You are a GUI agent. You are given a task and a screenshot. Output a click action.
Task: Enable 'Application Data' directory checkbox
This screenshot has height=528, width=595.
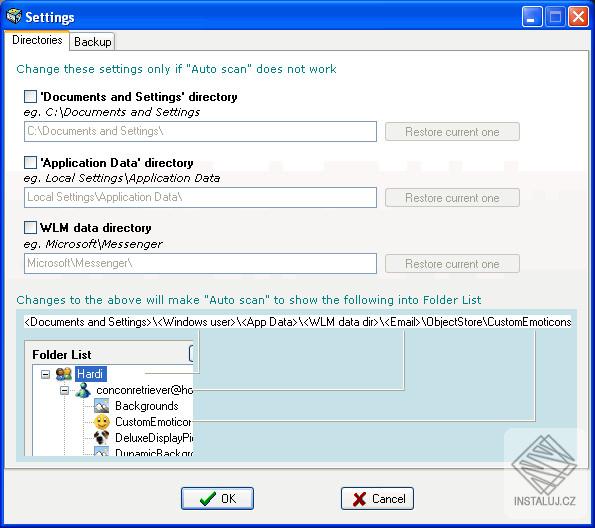tap(30, 162)
